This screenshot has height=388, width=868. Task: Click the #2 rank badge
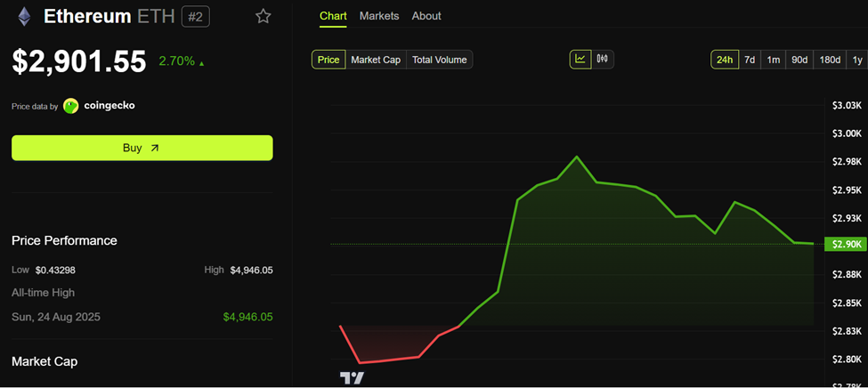(195, 17)
